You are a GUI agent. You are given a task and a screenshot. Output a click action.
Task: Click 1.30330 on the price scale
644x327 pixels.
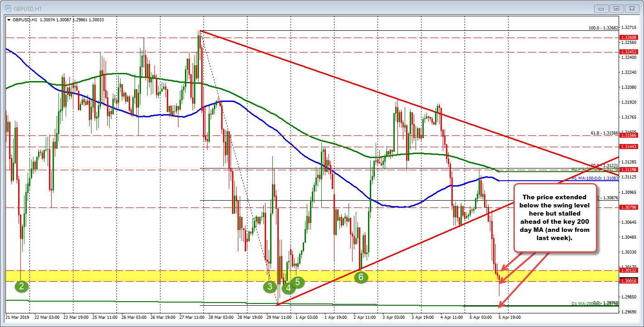click(x=629, y=252)
